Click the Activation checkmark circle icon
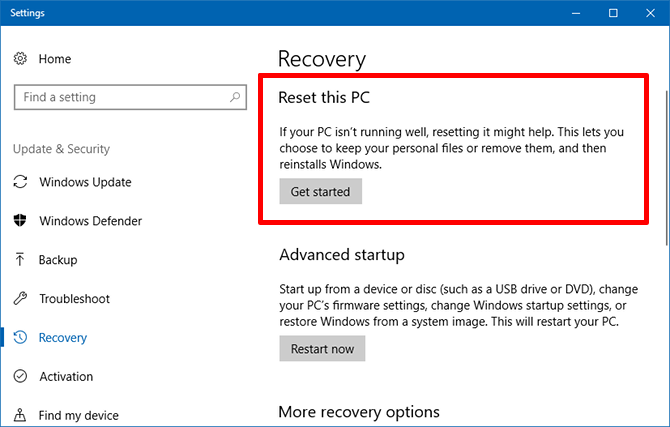 [20, 376]
